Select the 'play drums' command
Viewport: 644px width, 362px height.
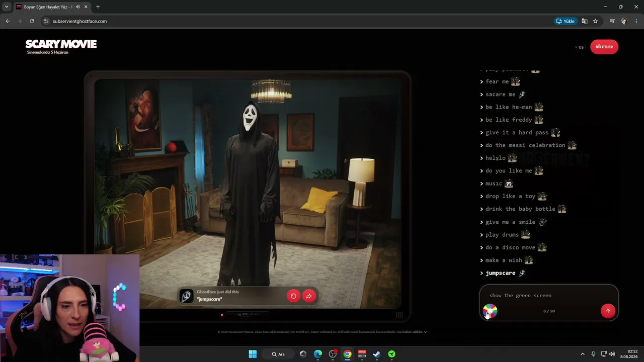point(502,235)
